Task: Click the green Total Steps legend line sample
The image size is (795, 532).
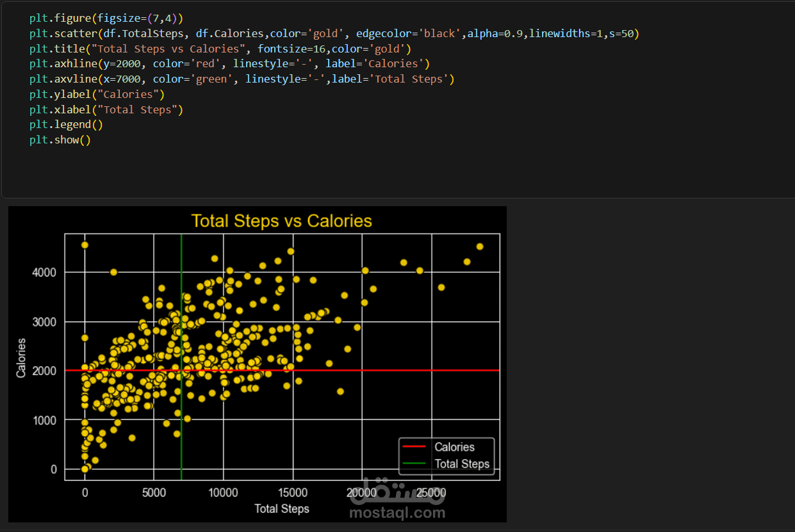Action: click(413, 464)
